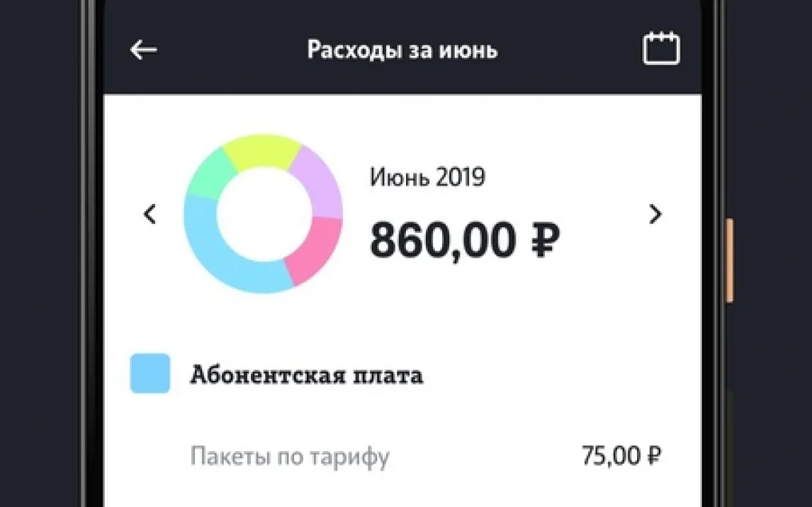Viewport: 812px width, 507px height.
Task: Tap the Июнь 2019 month label
Action: 427,177
